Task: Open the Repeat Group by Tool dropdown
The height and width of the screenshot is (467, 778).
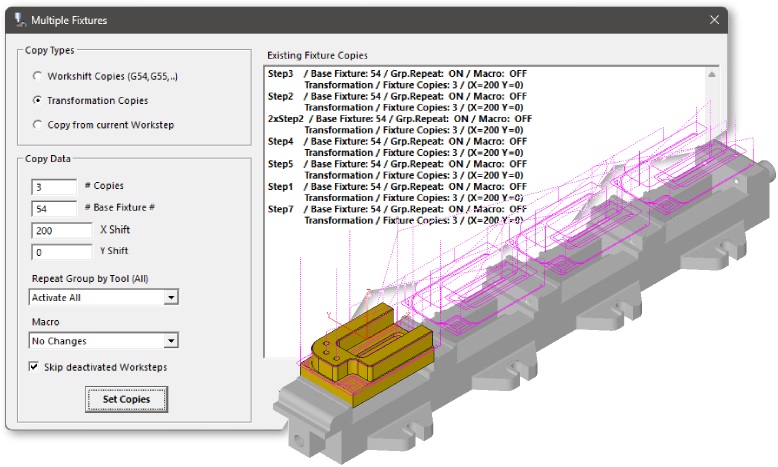Action: click(x=171, y=297)
